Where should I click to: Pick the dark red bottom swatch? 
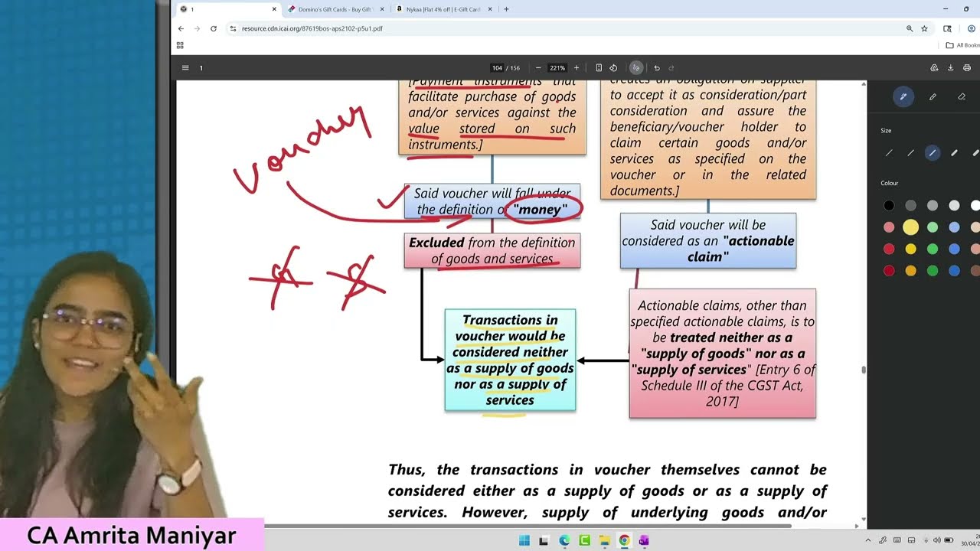coord(889,270)
